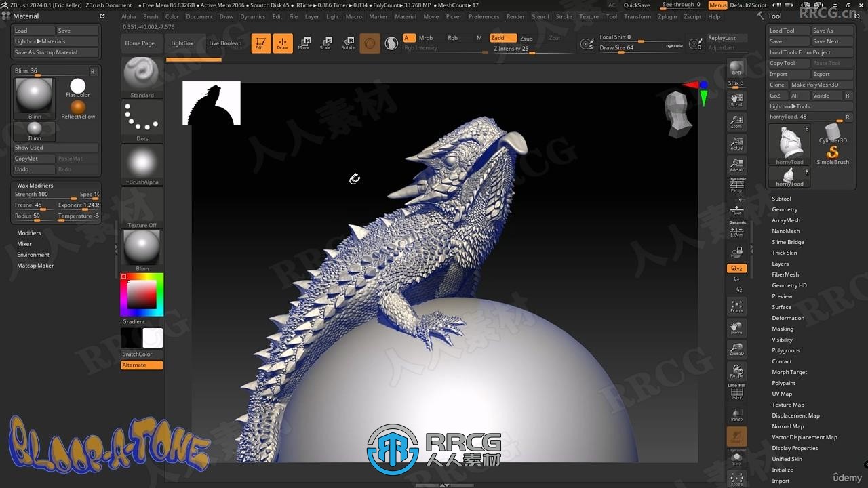Click the Gizmo 3D round icon

(x=370, y=43)
